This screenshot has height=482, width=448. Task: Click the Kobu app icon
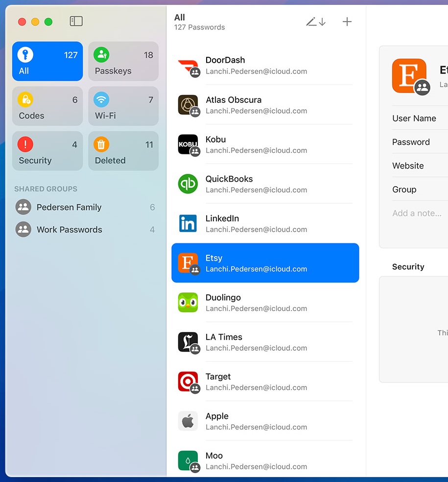click(x=188, y=145)
